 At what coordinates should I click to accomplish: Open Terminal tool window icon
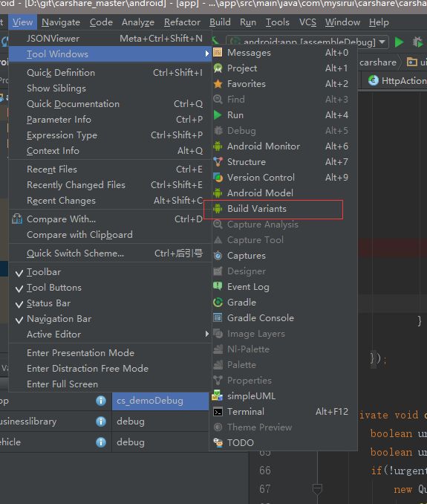(218, 412)
